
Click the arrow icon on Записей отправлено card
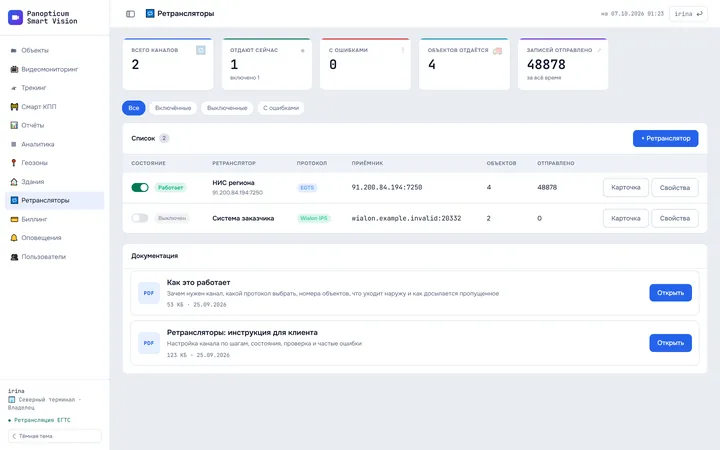coord(599,50)
